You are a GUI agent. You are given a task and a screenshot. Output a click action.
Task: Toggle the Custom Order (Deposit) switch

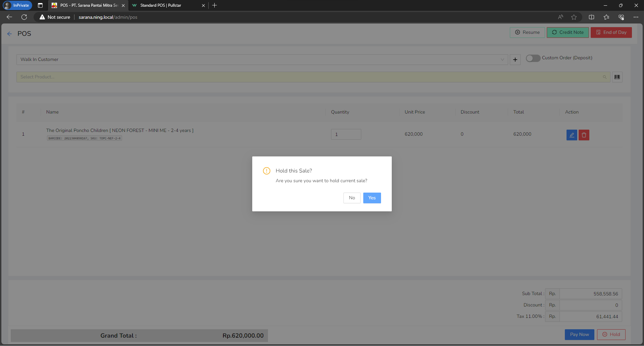(x=533, y=58)
